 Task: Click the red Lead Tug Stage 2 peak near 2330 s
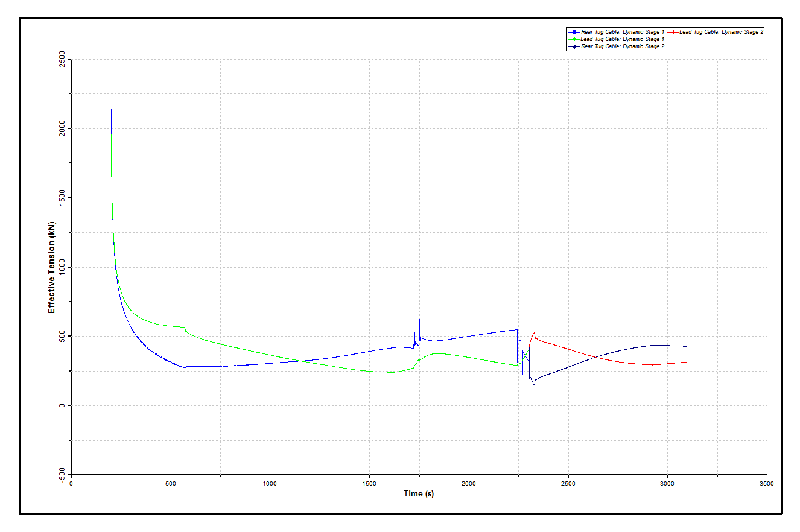(534, 332)
